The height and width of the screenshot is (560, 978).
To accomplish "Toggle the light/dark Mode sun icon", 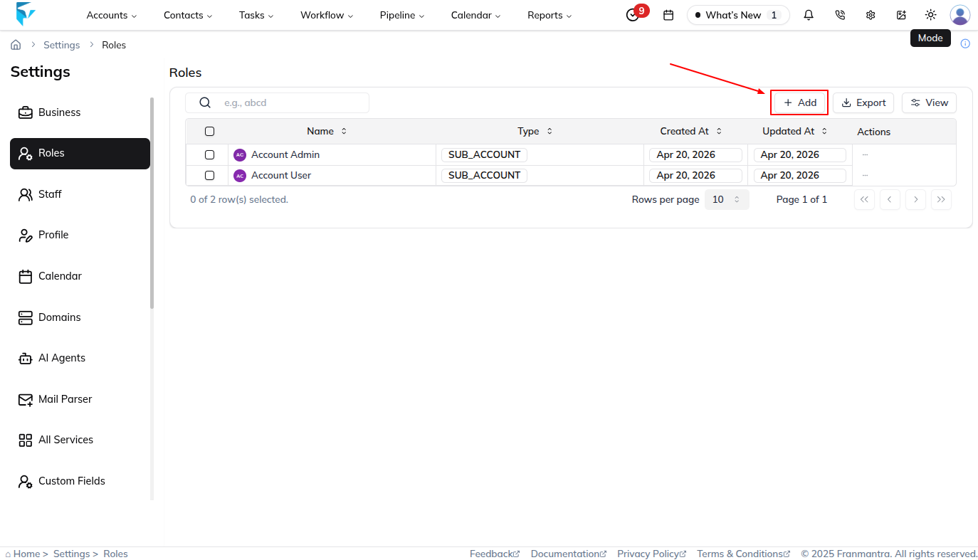I will pyautogui.click(x=931, y=15).
